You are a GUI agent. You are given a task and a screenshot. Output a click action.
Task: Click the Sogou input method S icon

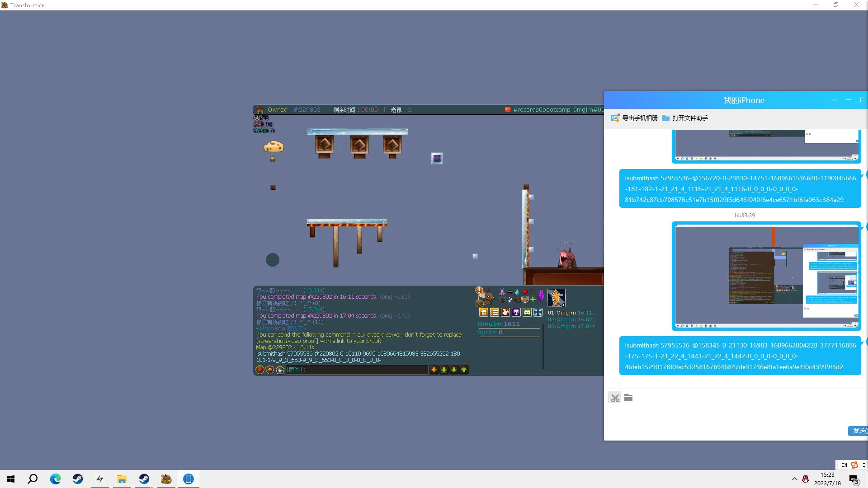coord(854,465)
